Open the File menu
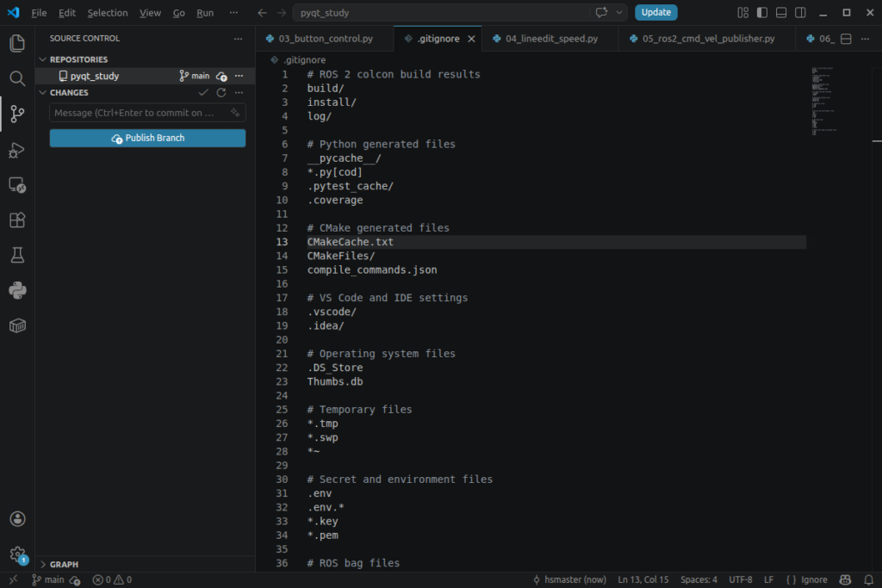Viewport: 882px width, 588px height. click(x=39, y=12)
